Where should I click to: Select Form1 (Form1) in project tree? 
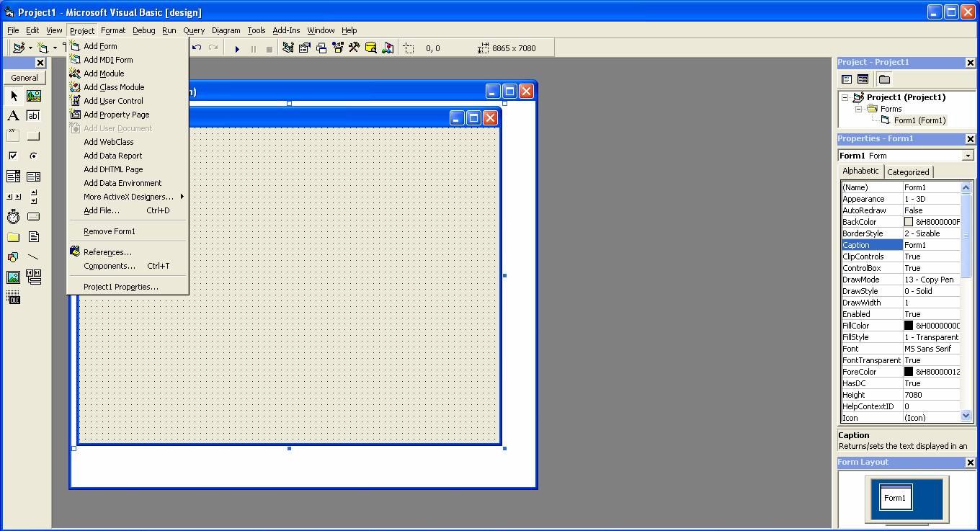click(919, 120)
